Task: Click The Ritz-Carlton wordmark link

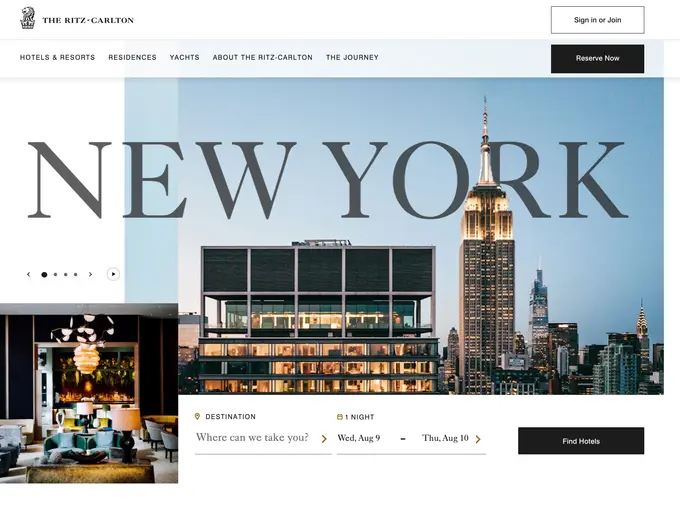Action: point(88,20)
